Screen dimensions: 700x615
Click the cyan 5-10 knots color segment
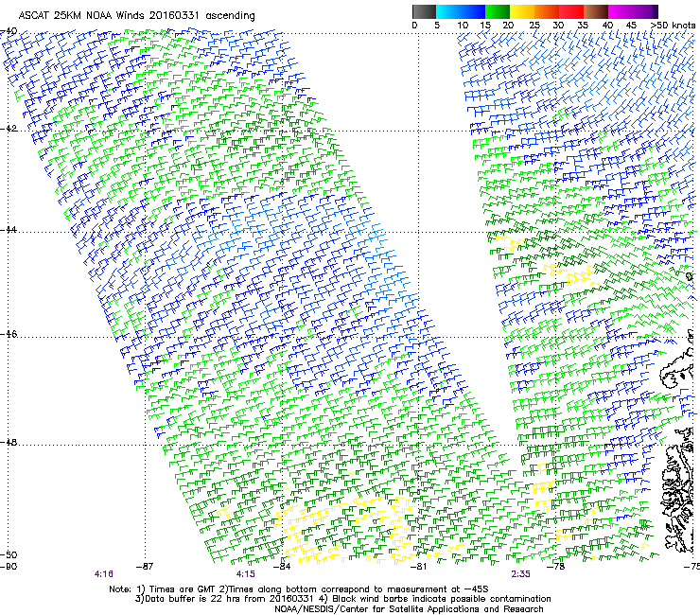pyautogui.click(x=447, y=11)
